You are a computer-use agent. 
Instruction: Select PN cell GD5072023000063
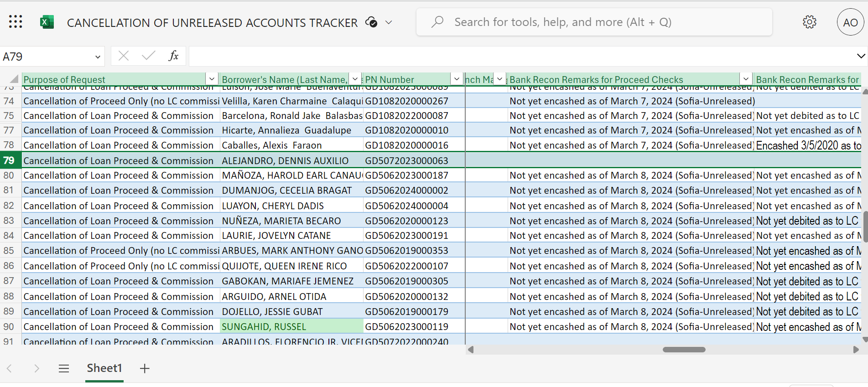pyautogui.click(x=414, y=160)
